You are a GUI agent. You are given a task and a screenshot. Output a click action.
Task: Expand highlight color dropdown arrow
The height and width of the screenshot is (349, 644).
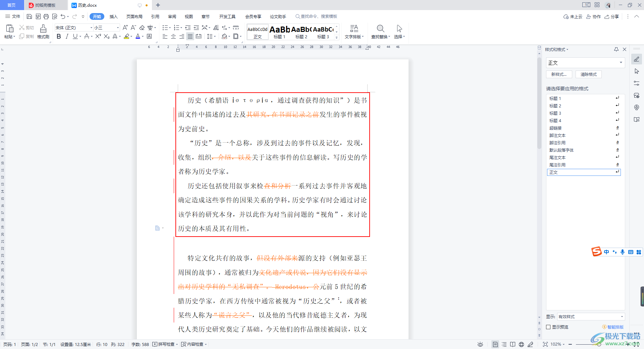tap(131, 37)
